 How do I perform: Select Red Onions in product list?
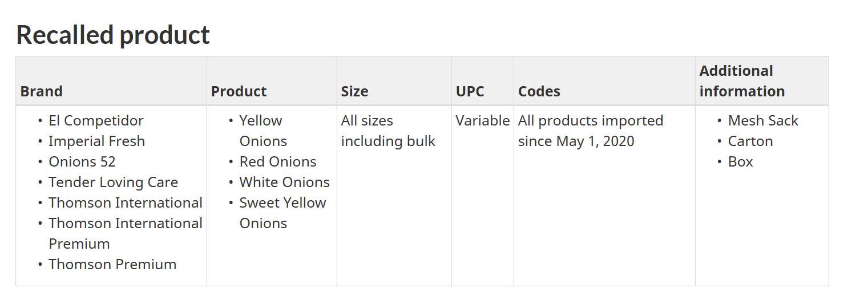coord(278,162)
